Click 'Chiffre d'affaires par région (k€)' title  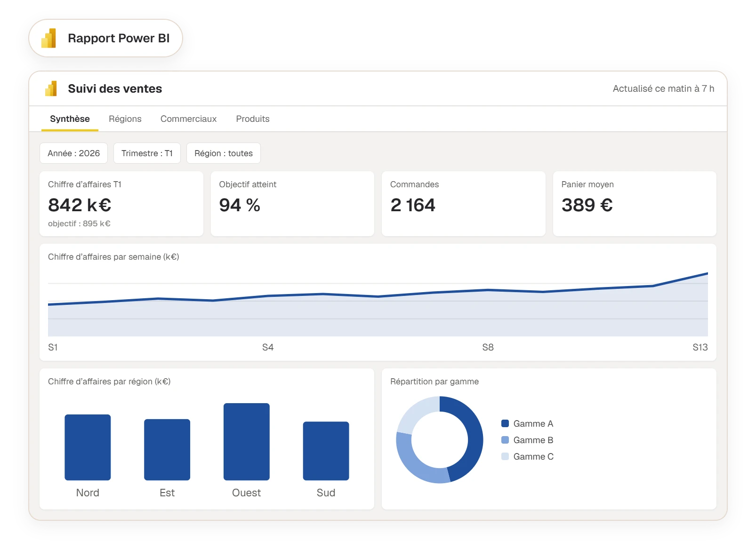point(109,382)
